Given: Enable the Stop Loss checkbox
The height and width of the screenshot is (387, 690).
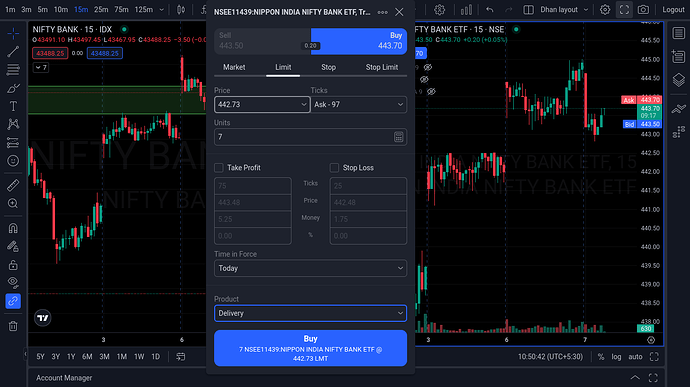Looking at the screenshot, I should click(334, 168).
